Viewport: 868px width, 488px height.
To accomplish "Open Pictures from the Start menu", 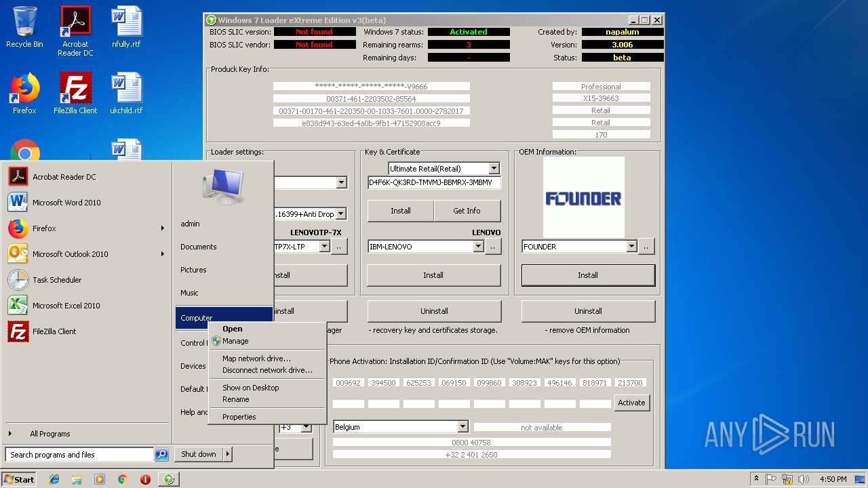I will click(x=223, y=270).
